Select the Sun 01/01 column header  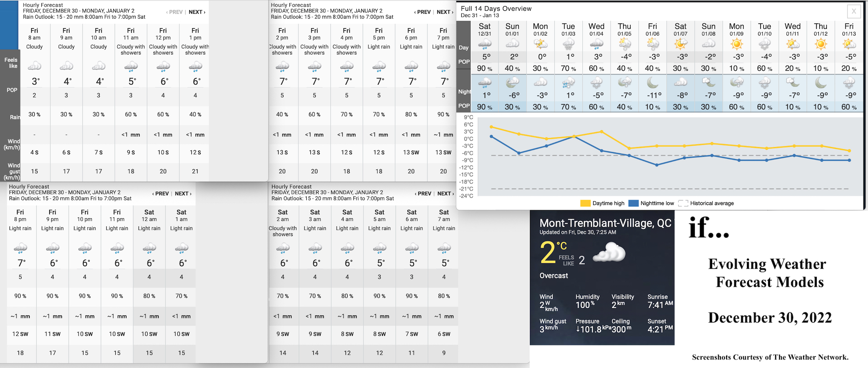coord(513,29)
